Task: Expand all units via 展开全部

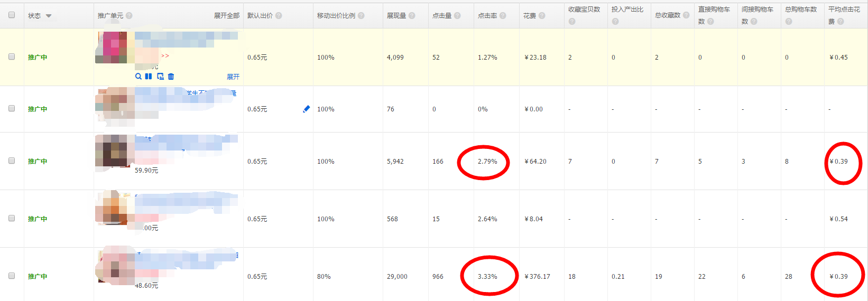Action: pyautogui.click(x=226, y=16)
